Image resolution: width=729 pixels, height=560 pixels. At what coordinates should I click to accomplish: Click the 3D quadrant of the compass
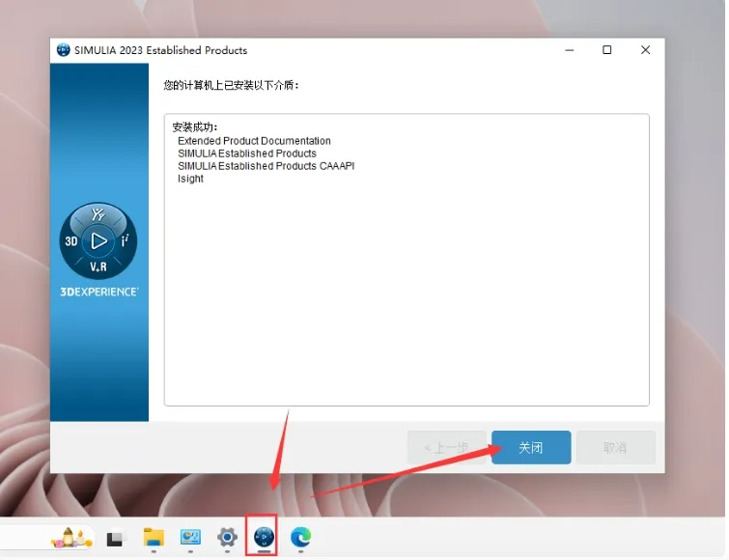click(70, 241)
